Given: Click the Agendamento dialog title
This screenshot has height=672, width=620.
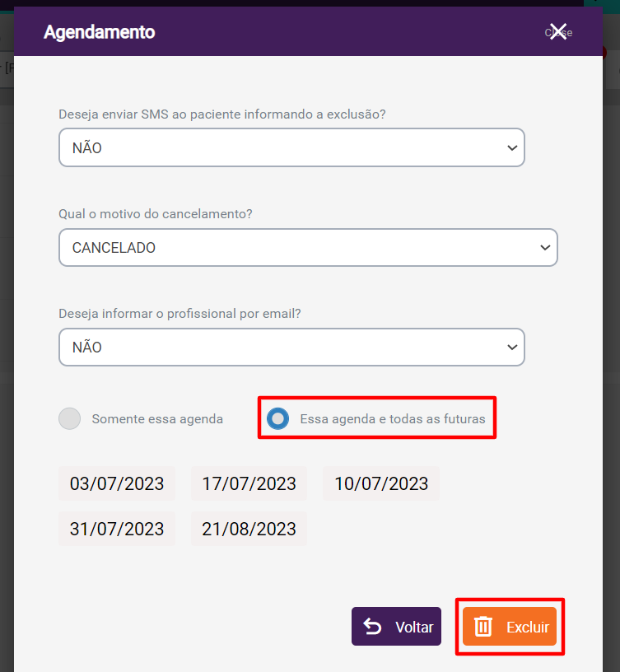Looking at the screenshot, I should [x=99, y=32].
